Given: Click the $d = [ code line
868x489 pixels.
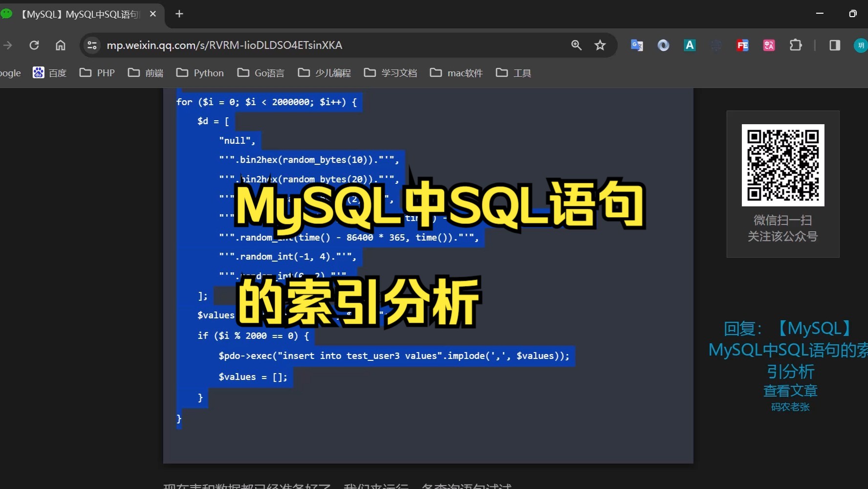Looking at the screenshot, I should [213, 121].
